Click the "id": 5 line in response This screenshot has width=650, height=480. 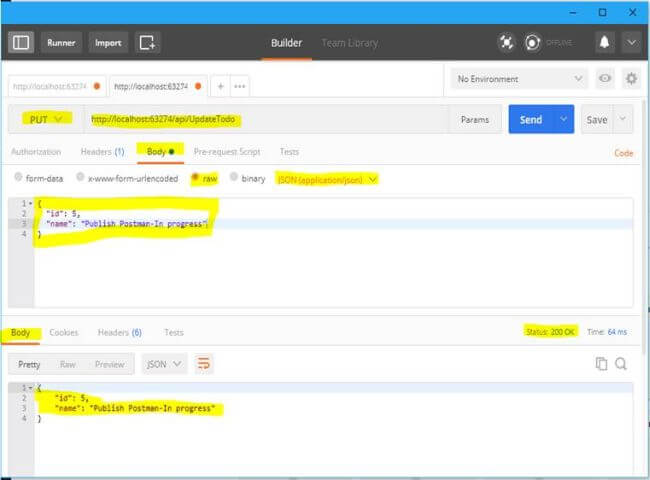coord(72,398)
